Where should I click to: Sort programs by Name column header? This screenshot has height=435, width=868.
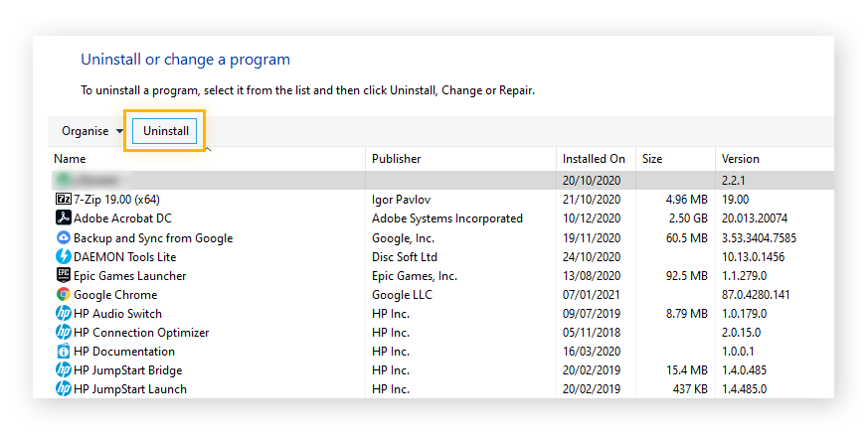(x=70, y=159)
